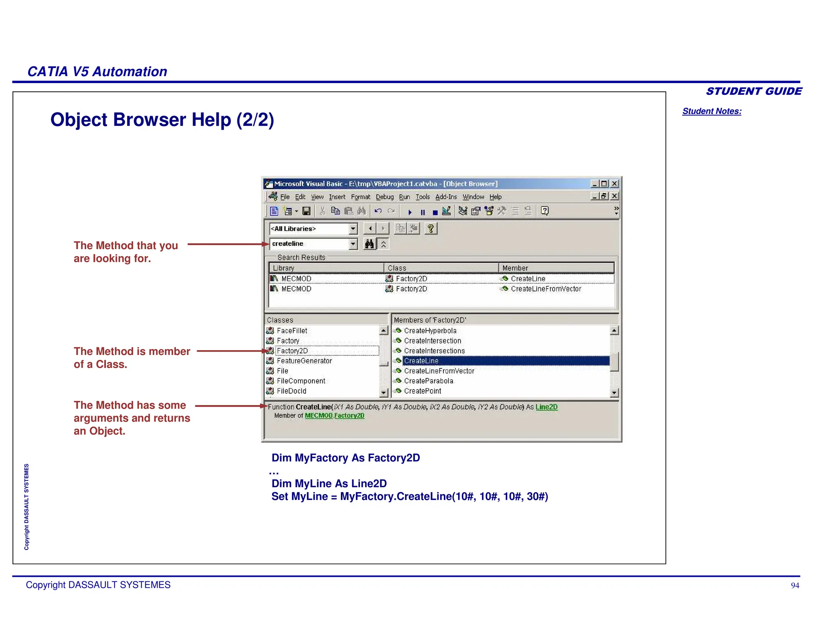Click the Insert UserForm dropdown arrow
834x644 pixels.
[x=296, y=211]
